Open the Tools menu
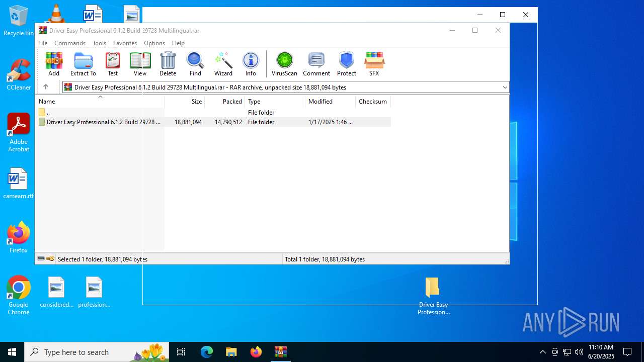Viewport: 644px width, 362px height. [x=99, y=43]
